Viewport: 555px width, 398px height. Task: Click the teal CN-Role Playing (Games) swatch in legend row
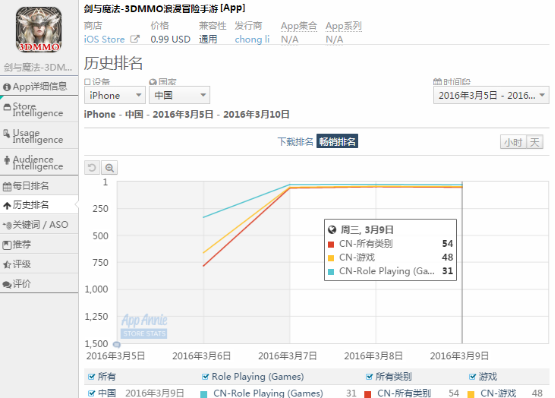[204, 394]
